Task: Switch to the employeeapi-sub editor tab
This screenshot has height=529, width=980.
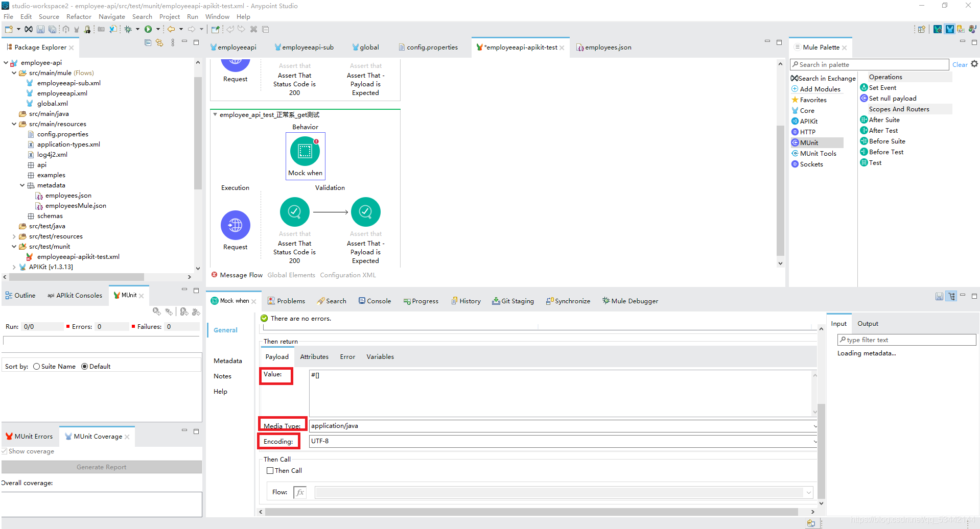Action: [304, 47]
